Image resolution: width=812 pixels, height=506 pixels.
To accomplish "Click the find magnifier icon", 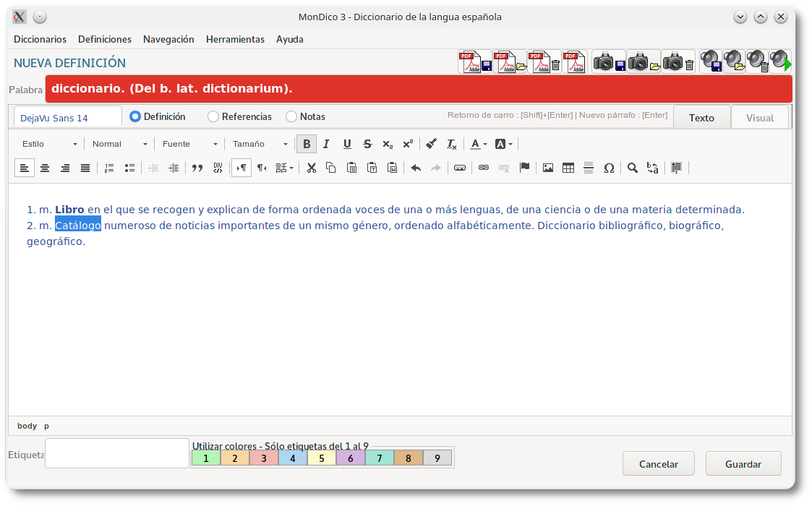I will [x=632, y=168].
